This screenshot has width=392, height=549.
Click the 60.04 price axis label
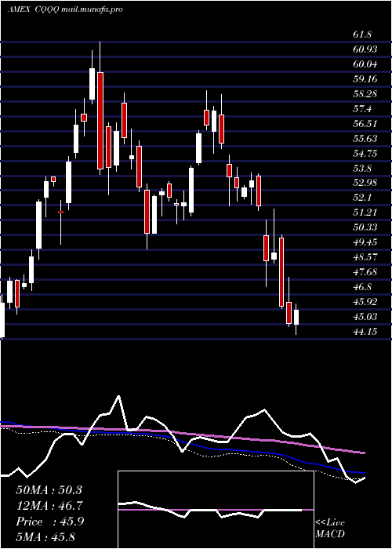point(365,64)
